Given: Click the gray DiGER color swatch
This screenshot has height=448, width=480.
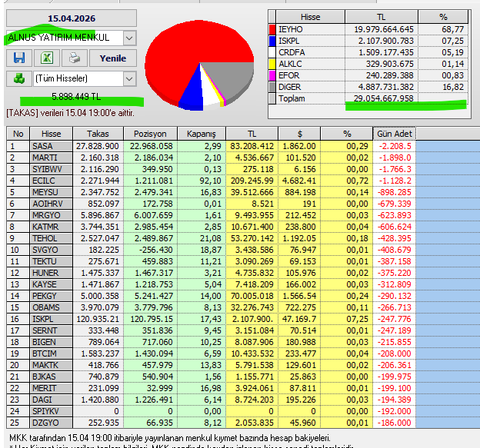Looking at the screenshot, I should coord(272,87).
